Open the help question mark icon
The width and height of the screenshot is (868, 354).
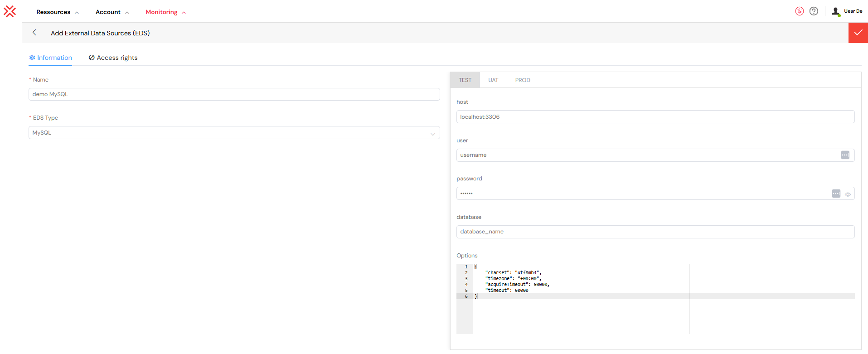pyautogui.click(x=814, y=11)
